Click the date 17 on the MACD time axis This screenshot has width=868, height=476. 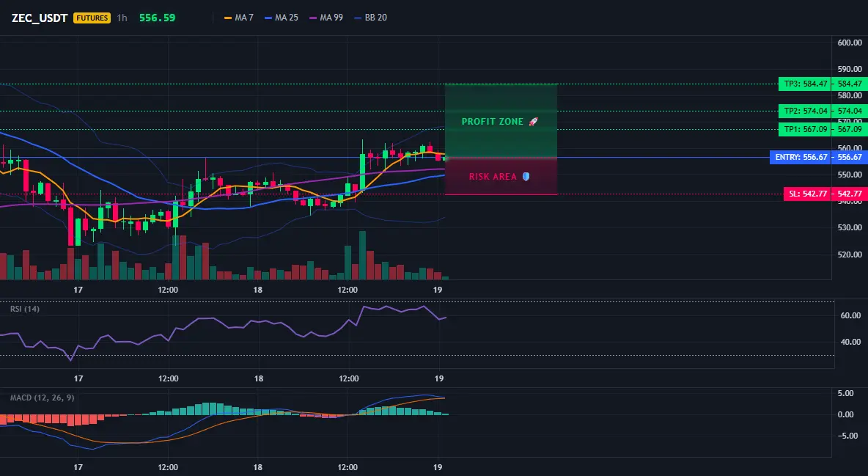click(x=78, y=467)
